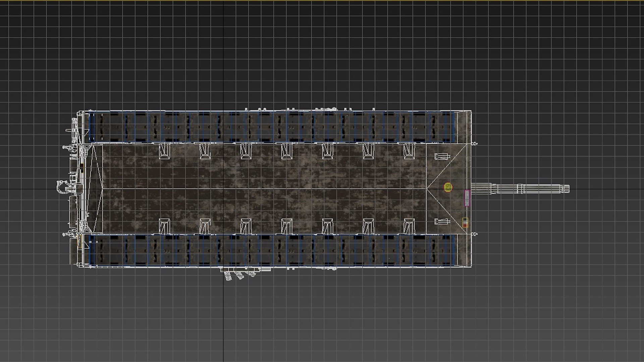The width and height of the screenshot is (644, 362).
Task: Select the circular tow hook wireframe
Action: (62, 187)
